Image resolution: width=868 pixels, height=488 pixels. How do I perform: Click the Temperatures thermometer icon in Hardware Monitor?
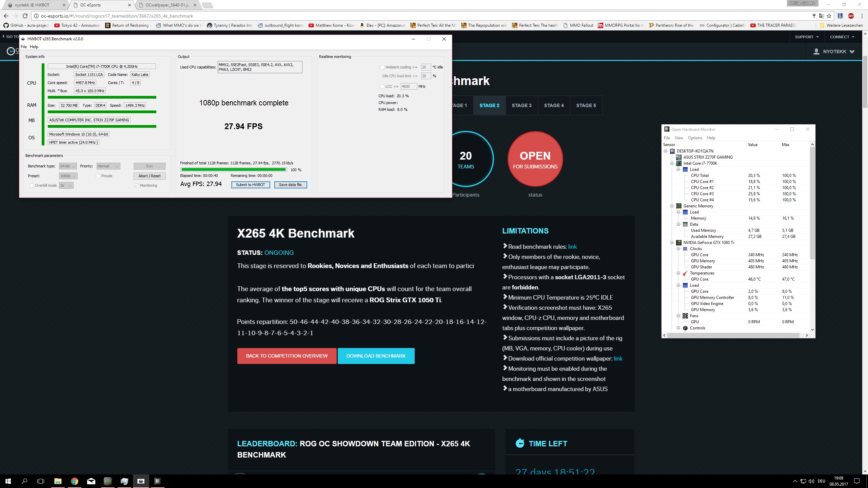pyautogui.click(x=685, y=273)
